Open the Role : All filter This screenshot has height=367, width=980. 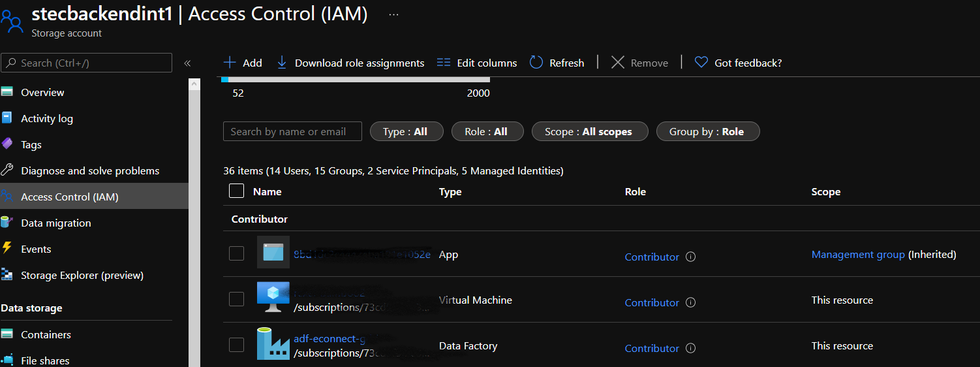pos(488,131)
